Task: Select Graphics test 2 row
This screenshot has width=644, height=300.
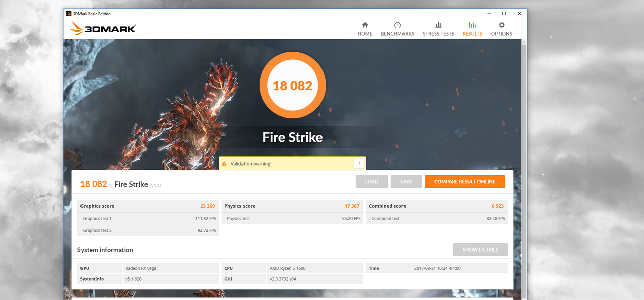Action: pyautogui.click(x=149, y=230)
